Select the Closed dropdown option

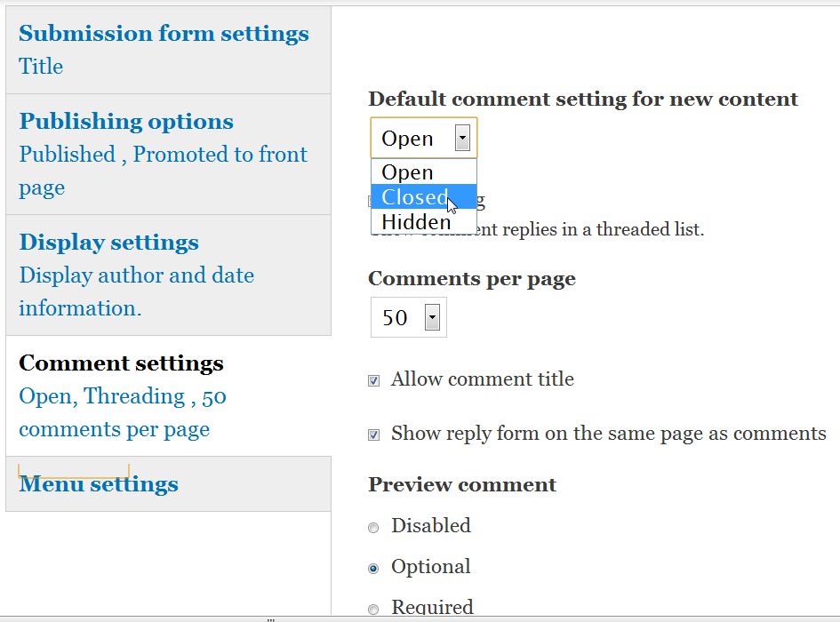[x=415, y=197]
